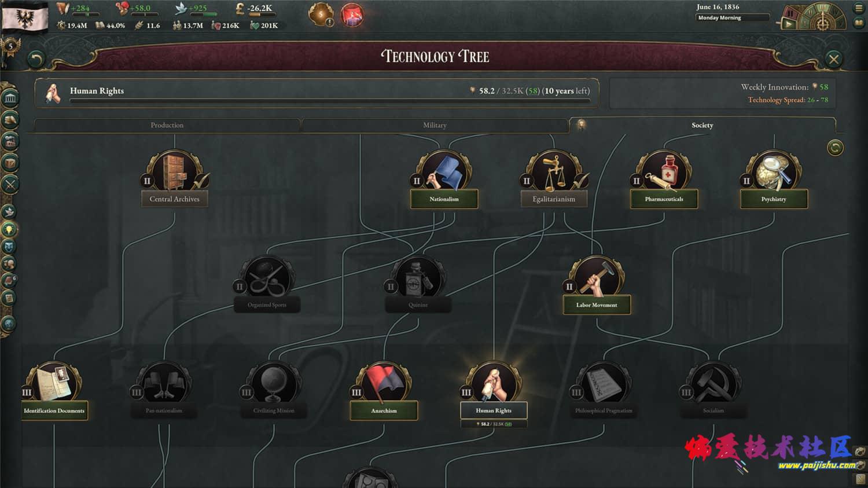Choose the Anarchism flag technology
Screen dimensions: 868x488
(384, 383)
